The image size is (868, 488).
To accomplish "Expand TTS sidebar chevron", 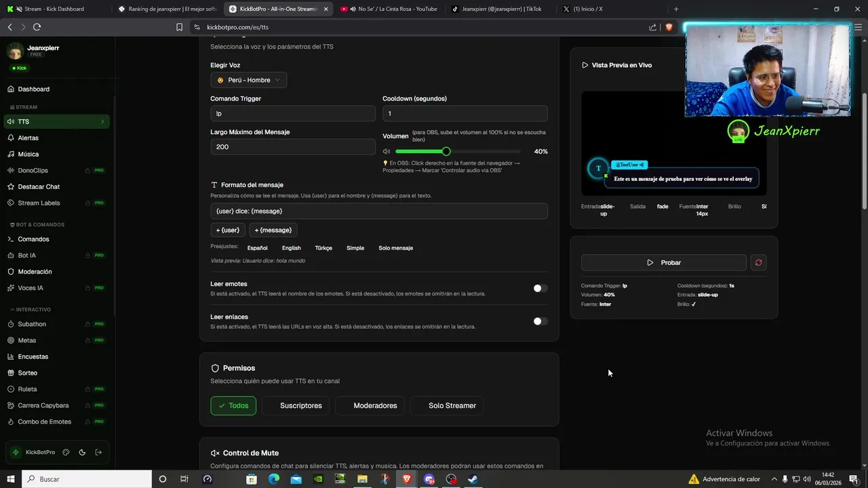I will [x=102, y=121].
